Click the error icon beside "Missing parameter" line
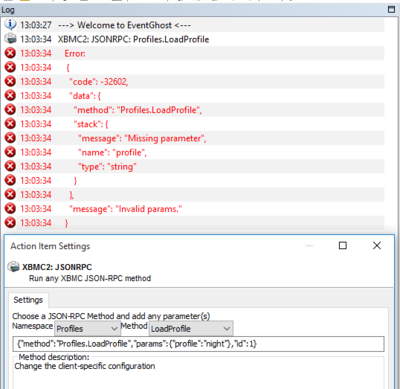The height and width of the screenshot is (389, 400). pos(10,138)
